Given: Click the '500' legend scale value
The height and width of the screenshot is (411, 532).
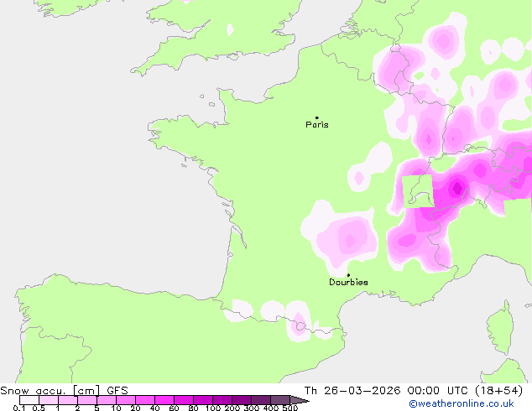Looking at the screenshot, I should point(290,408).
